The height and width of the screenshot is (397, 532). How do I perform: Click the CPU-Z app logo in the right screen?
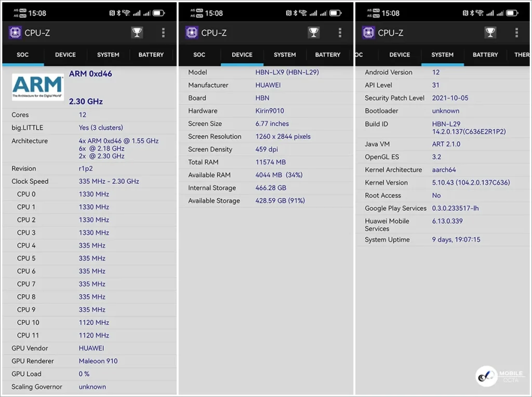[x=368, y=33]
